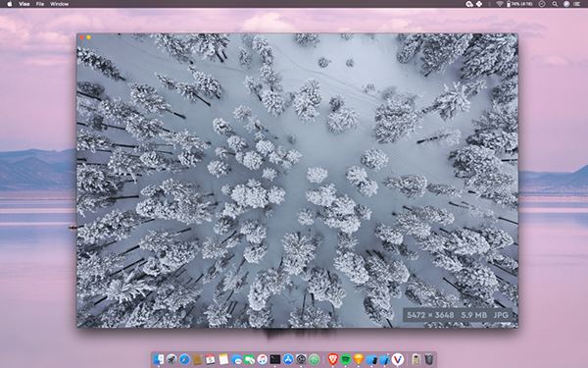Close the Viso image window
Viewport: 588px width, 368px height.
tap(81, 37)
